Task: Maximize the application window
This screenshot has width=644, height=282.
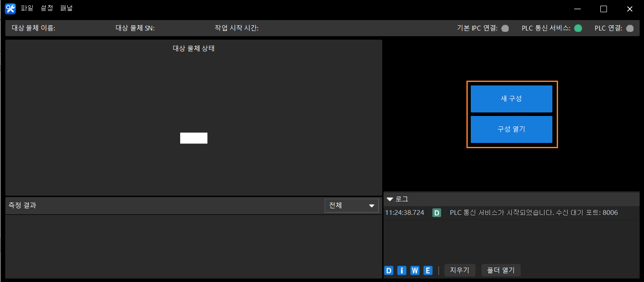Action: (604, 9)
